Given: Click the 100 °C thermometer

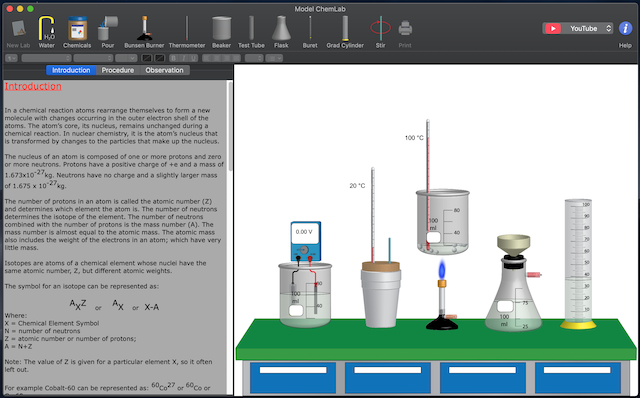Looking at the screenshot, I should click(x=428, y=184).
